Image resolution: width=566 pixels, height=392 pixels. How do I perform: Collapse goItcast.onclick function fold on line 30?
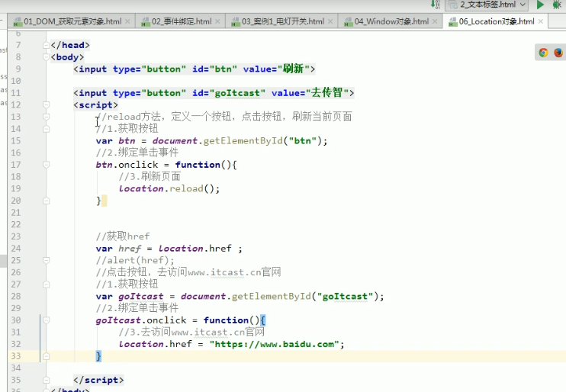click(46, 320)
